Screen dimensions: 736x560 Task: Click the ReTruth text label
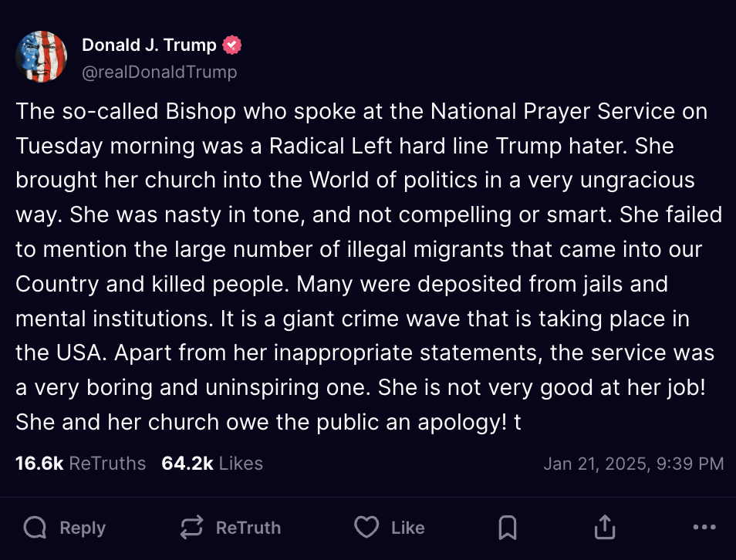[248, 528]
